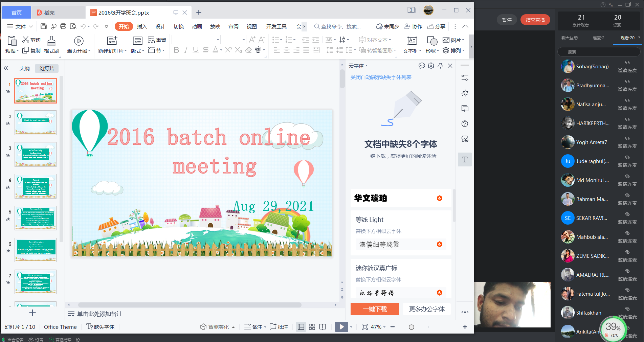Click the link to disable the missing-font list

tap(381, 77)
